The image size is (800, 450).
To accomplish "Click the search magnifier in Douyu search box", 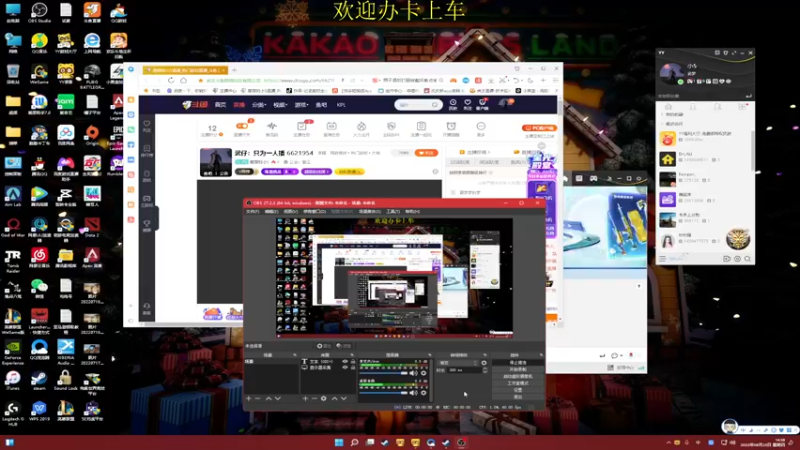I will tap(435, 105).
